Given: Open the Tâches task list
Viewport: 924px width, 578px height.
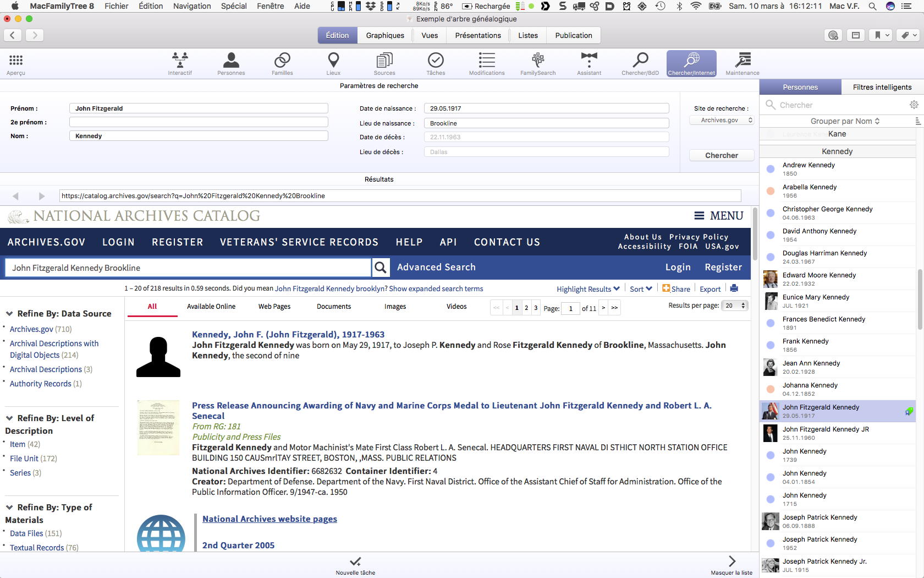Looking at the screenshot, I should click(x=436, y=64).
